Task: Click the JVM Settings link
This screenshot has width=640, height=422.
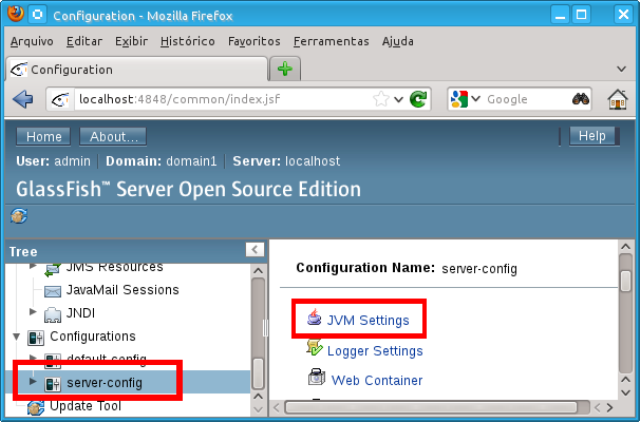Action: tap(367, 320)
